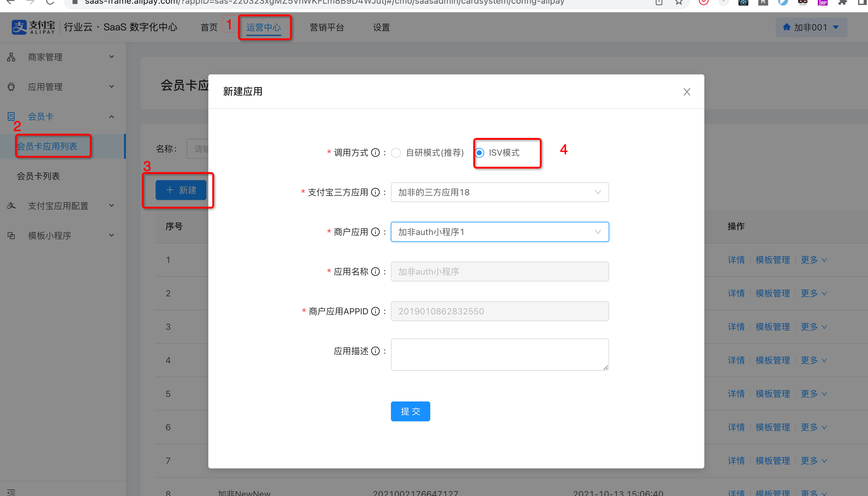Select the 自研模式(推荐) radio button

pos(396,153)
